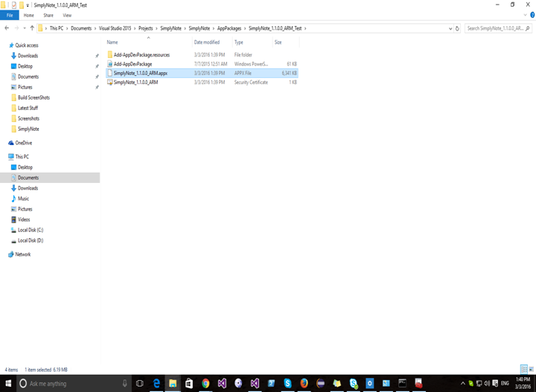Screen dimensions: 536x392
Task: Open Latest Stuff folder in Quick access
Action: pyautogui.click(x=25, y=108)
